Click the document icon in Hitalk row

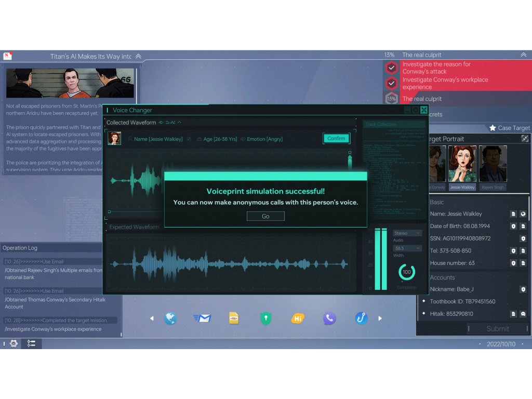(513, 314)
